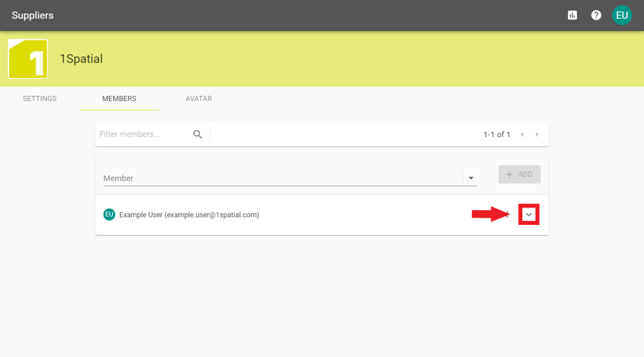Screen dimensions: 644x357
Task: Select the Members tab
Action: (x=119, y=99)
